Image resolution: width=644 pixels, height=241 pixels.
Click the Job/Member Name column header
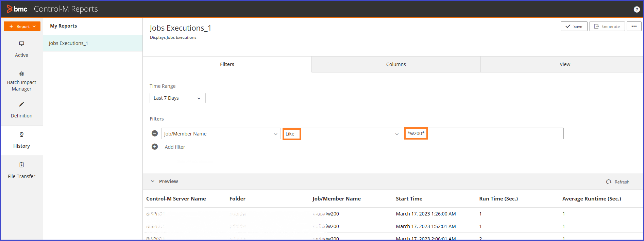coord(337,199)
